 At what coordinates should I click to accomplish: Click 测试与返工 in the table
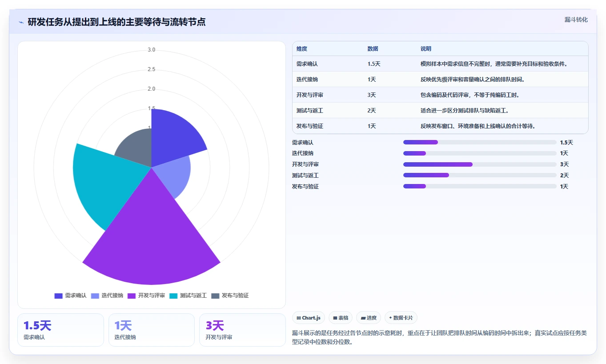(310, 111)
